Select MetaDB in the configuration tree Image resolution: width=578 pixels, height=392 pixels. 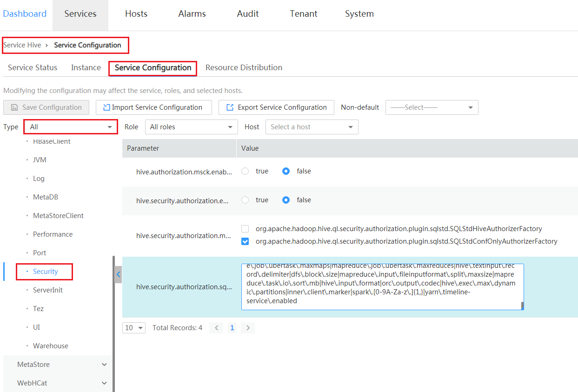(x=46, y=197)
